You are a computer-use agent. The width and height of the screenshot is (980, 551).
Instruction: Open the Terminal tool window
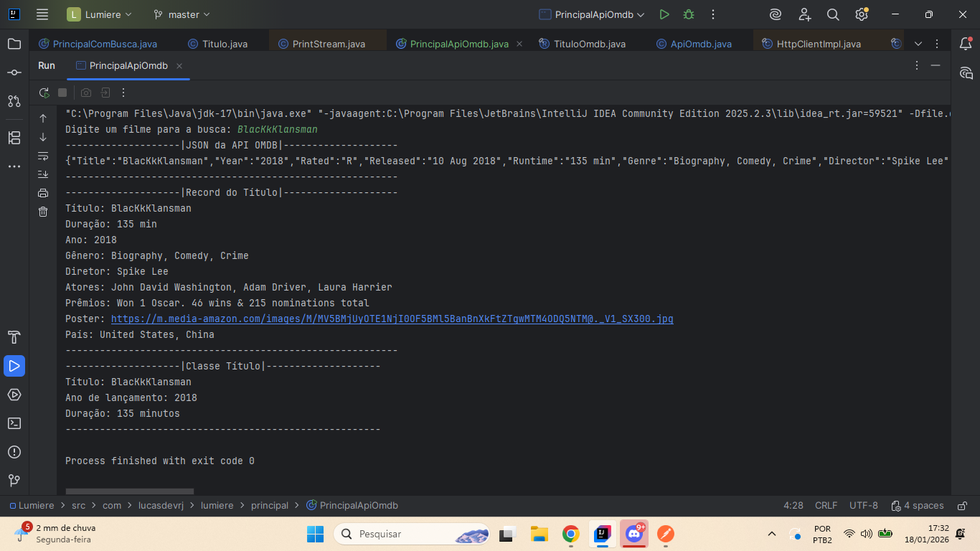[14, 423]
